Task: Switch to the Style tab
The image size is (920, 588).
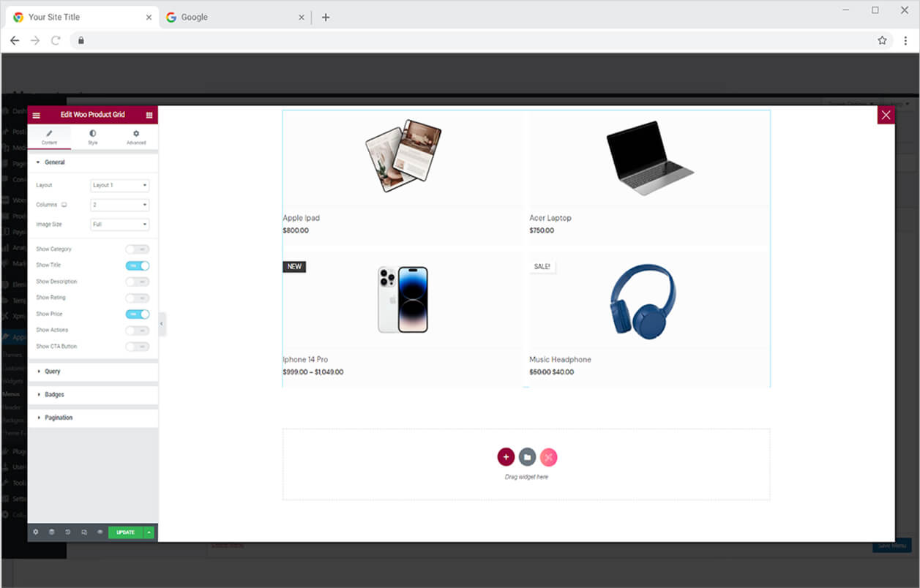Action: click(93, 137)
